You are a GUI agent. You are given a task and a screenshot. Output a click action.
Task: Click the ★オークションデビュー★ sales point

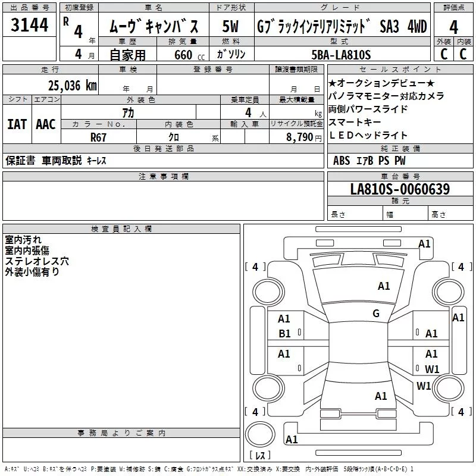click(381, 83)
